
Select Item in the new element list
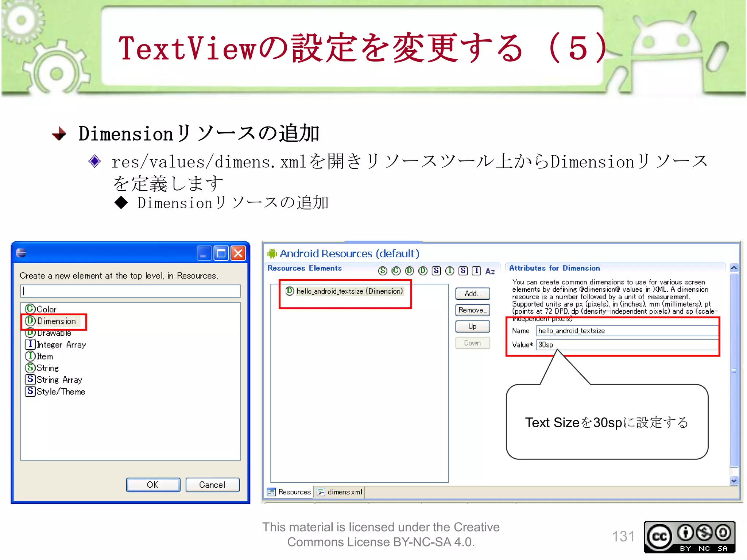[x=39, y=356]
